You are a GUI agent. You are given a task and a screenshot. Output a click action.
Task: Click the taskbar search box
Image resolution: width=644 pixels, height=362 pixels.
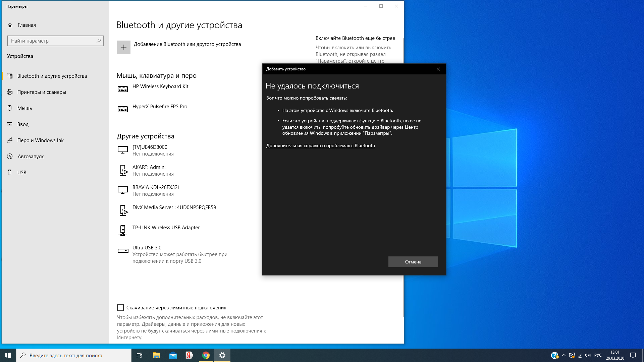[74, 355]
